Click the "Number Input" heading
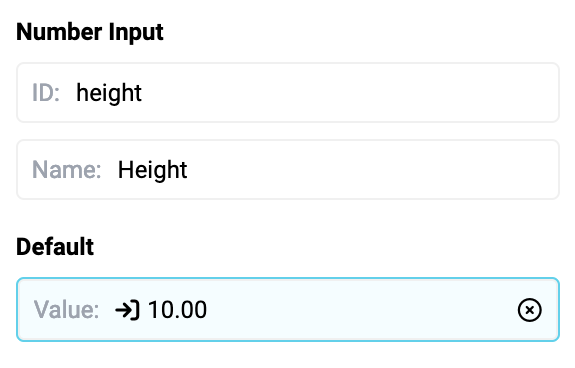This screenshot has height=368, width=575. tap(90, 32)
